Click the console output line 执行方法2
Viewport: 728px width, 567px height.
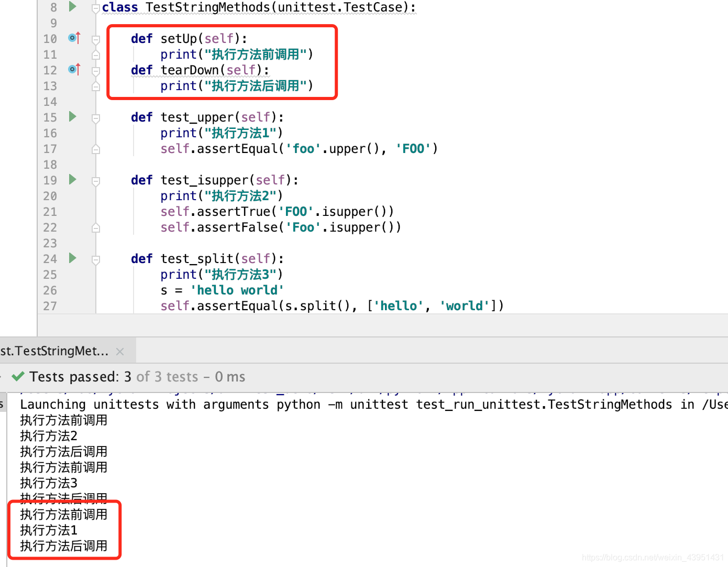(49, 436)
